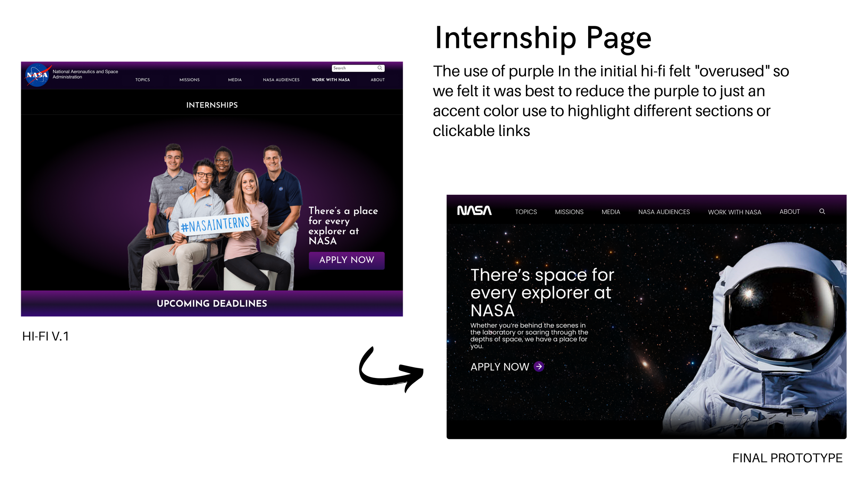This screenshot has height=488, width=868.
Task: Open NASA AUDIENCES in old navigation
Action: (x=281, y=80)
